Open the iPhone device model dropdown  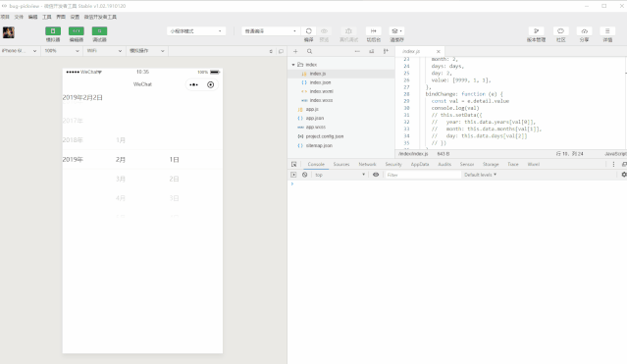[x=20, y=51]
